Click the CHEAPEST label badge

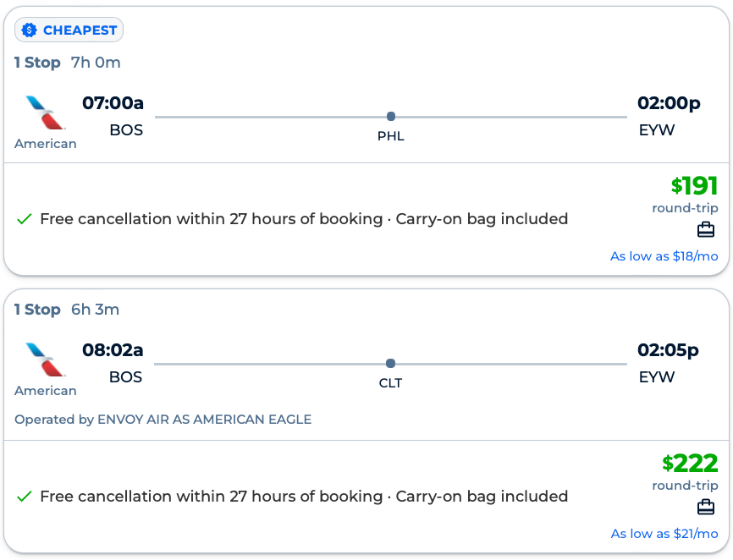coord(69,30)
